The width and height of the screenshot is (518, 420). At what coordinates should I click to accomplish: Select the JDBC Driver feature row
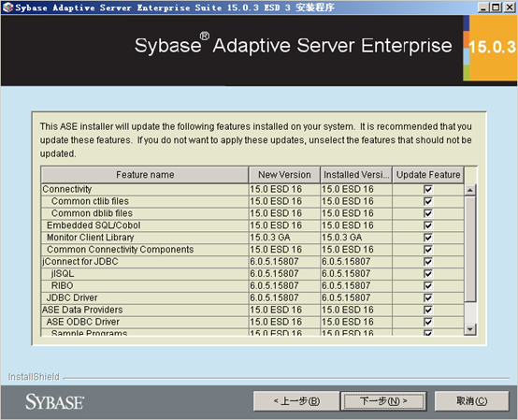(x=252, y=297)
